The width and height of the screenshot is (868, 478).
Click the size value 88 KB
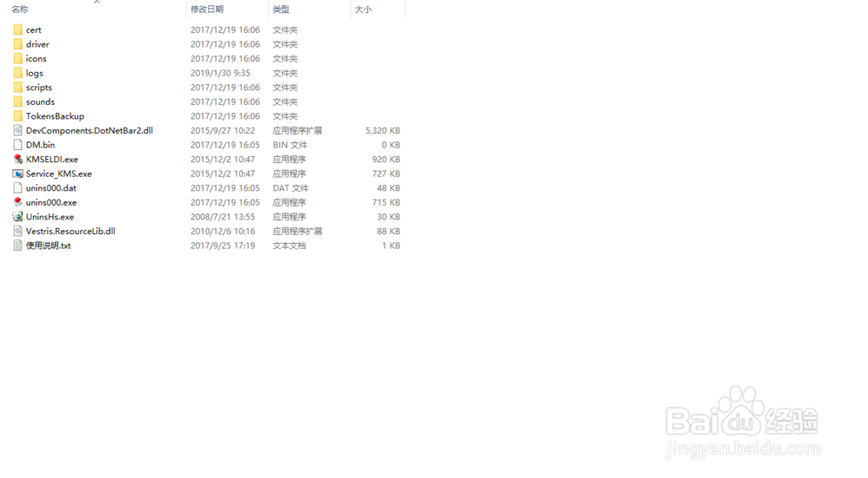coord(389,232)
